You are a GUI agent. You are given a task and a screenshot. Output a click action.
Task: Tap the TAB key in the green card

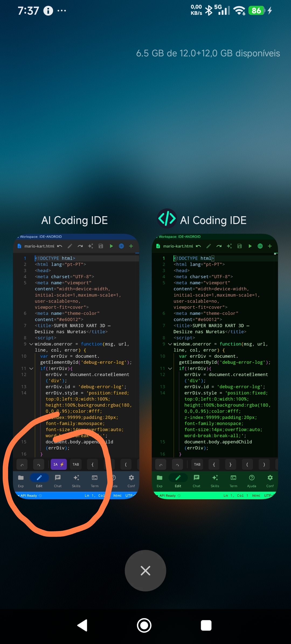click(197, 464)
